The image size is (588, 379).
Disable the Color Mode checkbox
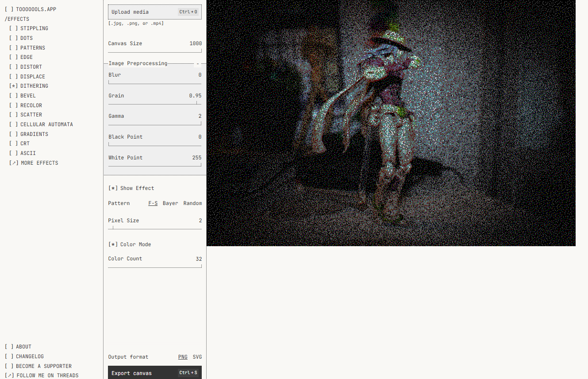pyautogui.click(x=129, y=244)
